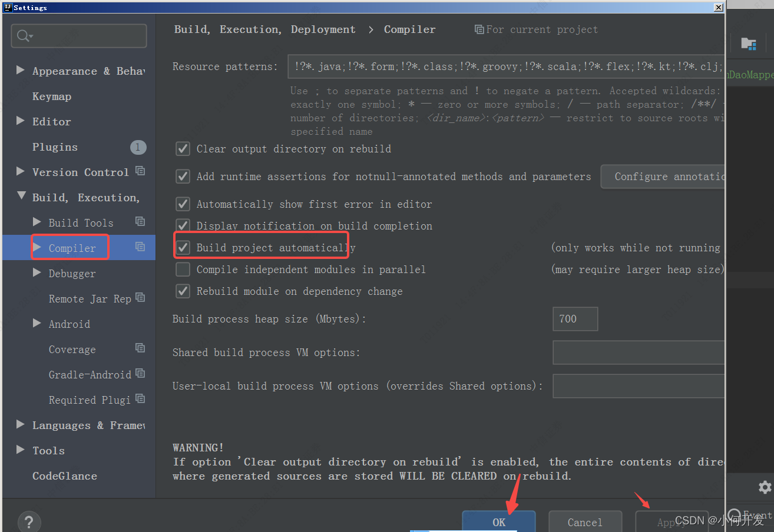This screenshot has width=774, height=532.
Task: Click project-level icon beside Gradle-Android
Action: 140,374
